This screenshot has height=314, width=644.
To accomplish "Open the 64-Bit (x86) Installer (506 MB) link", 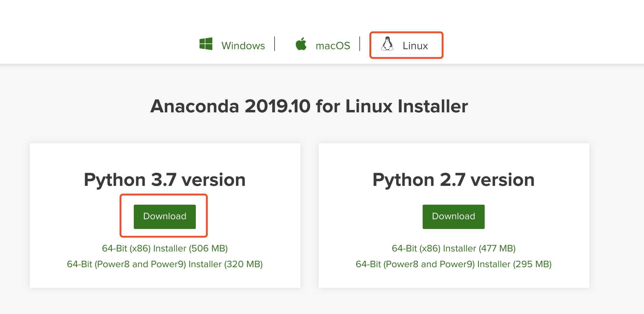I will coord(165,248).
